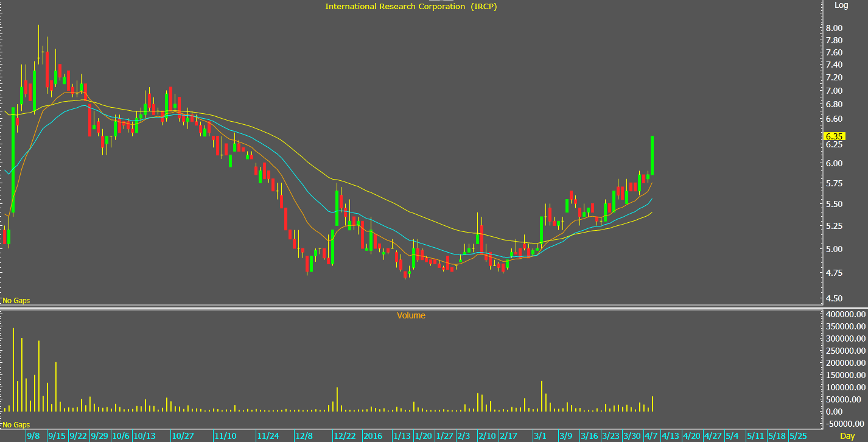Click the 11/10 date marker

[x=225, y=436]
